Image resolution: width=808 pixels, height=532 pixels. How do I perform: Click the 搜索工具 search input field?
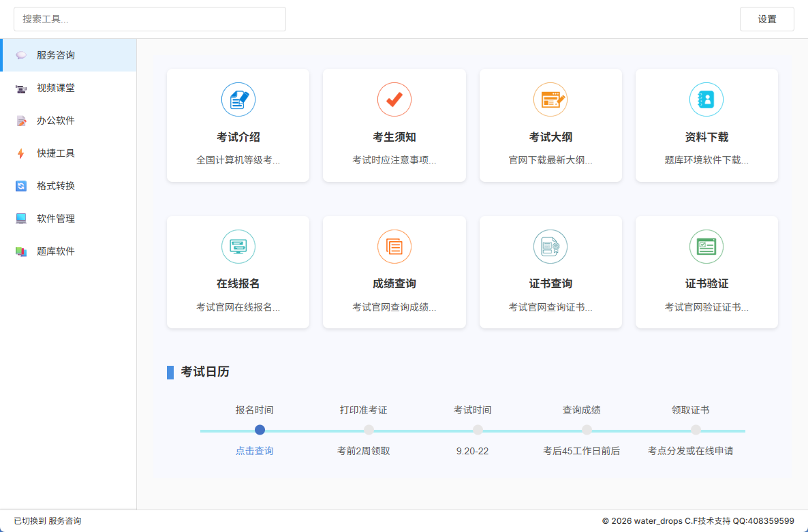pos(150,19)
